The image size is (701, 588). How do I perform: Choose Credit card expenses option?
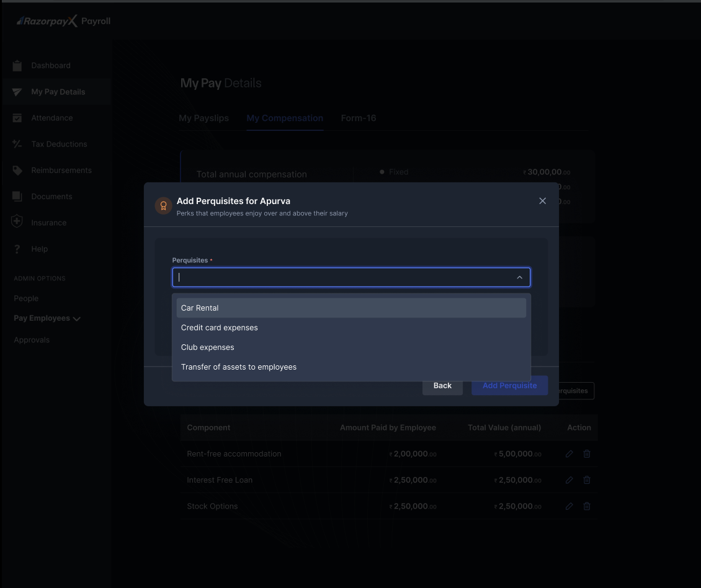click(x=351, y=327)
